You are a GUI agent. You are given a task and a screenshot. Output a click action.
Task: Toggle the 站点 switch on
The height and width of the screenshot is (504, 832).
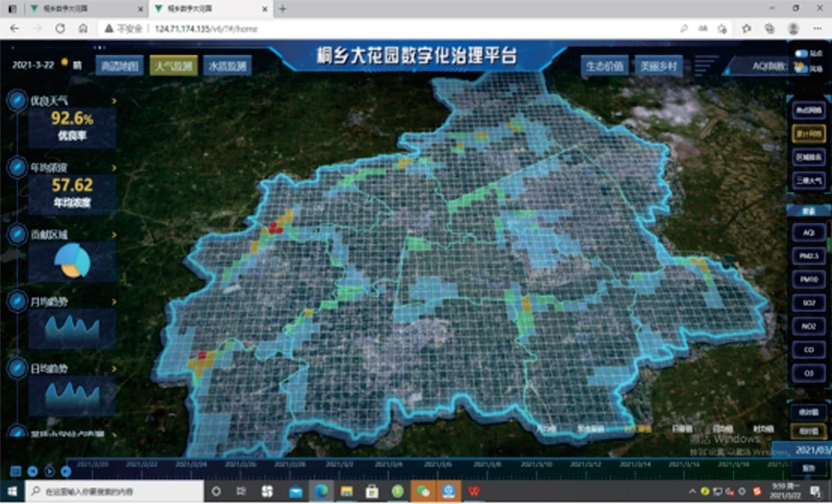pyautogui.click(x=801, y=54)
